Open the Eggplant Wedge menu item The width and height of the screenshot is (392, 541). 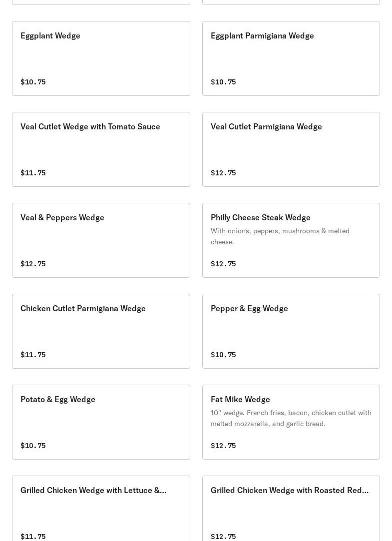101,58
